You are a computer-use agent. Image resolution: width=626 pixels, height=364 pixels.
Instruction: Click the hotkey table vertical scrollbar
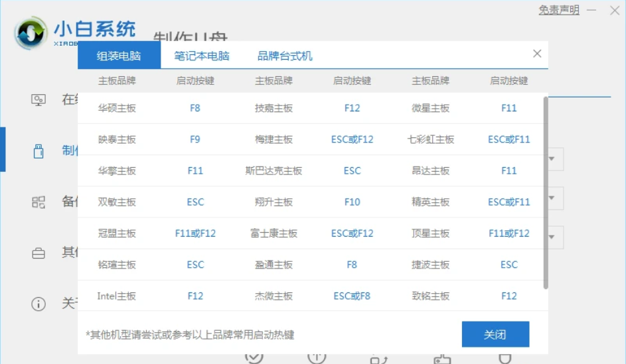click(546, 192)
